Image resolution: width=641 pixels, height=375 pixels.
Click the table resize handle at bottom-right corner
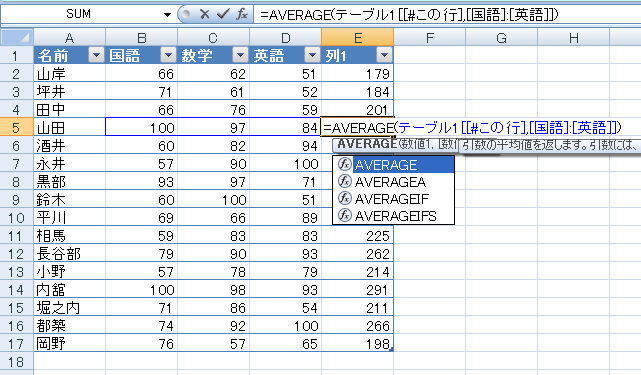(x=391, y=350)
